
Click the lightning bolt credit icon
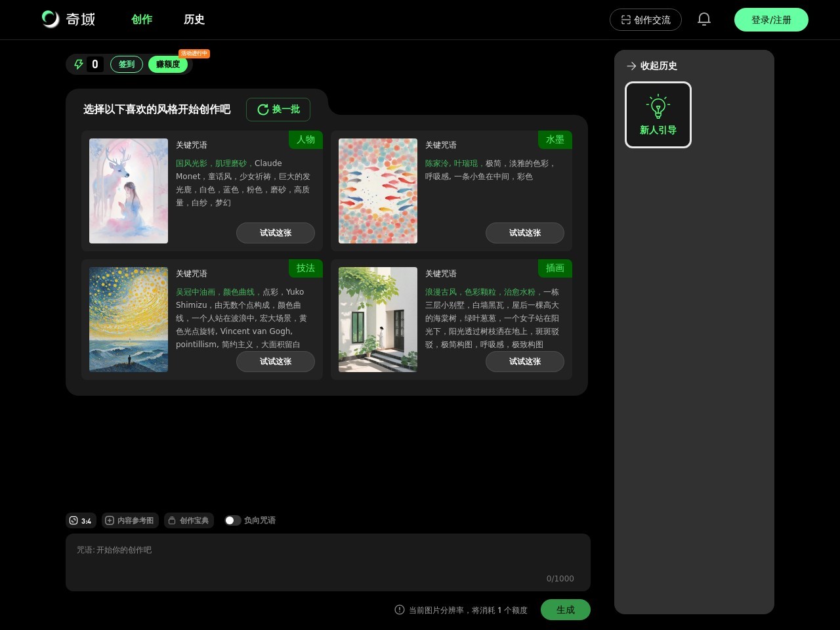tap(79, 64)
